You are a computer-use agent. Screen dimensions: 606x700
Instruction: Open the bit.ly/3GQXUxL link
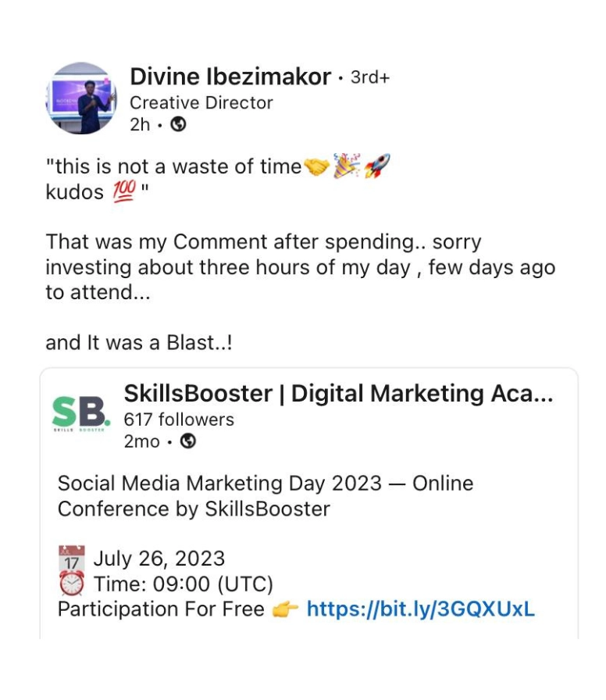[x=420, y=609]
